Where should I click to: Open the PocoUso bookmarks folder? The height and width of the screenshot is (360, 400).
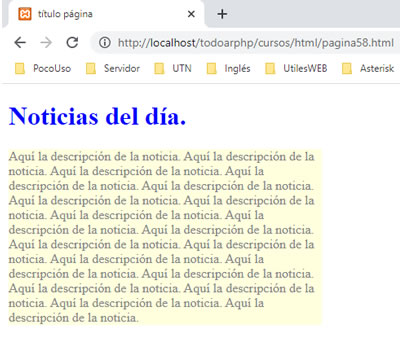click(43, 68)
